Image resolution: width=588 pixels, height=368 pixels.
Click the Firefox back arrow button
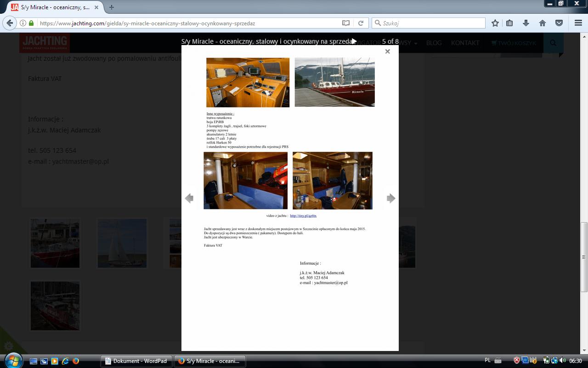[x=10, y=23]
